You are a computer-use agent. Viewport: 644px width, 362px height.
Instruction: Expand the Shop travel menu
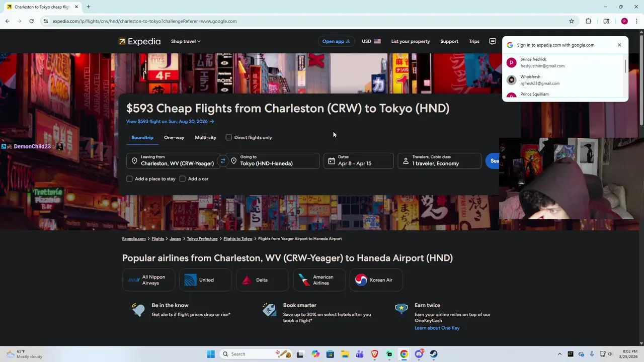pyautogui.click(x=186, y=41)
